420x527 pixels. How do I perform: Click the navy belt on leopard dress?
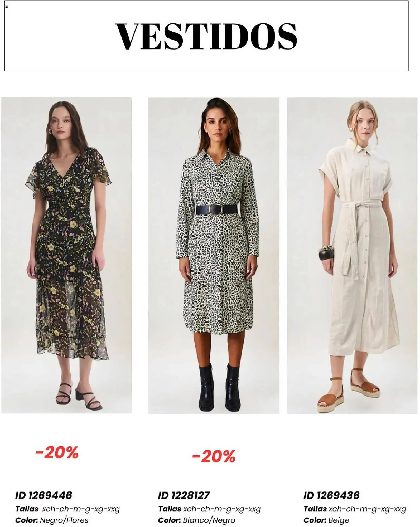click(216, 209)
